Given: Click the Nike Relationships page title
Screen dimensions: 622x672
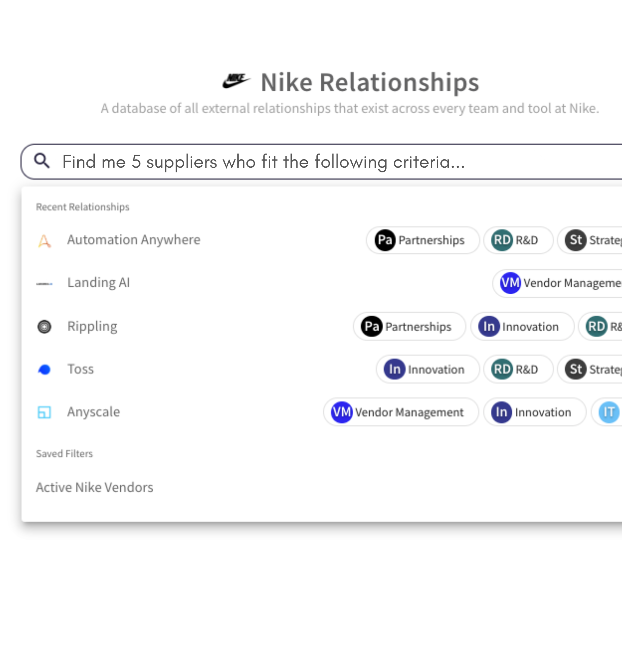Looking at the screenshot, I should [370, 82].
